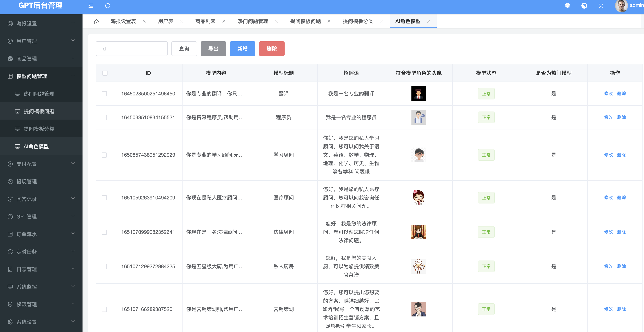Tick checkbox for 医疗顾问 row
This screenshot has height=332, width=644.
(x=104, y=198)
